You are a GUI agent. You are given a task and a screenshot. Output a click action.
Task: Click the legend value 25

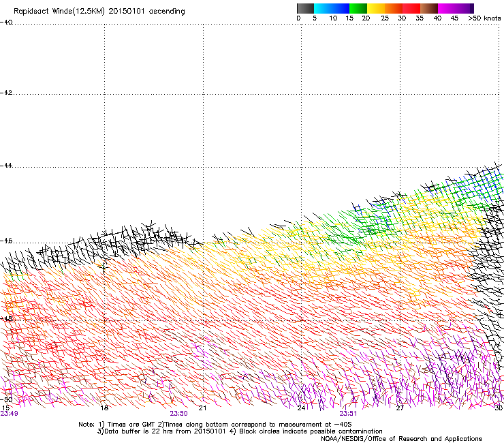point(385,18)
